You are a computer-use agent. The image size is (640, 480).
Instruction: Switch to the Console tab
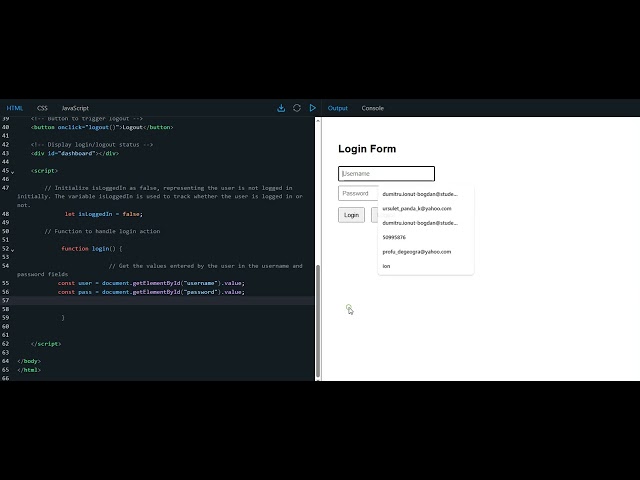[373, 108]
